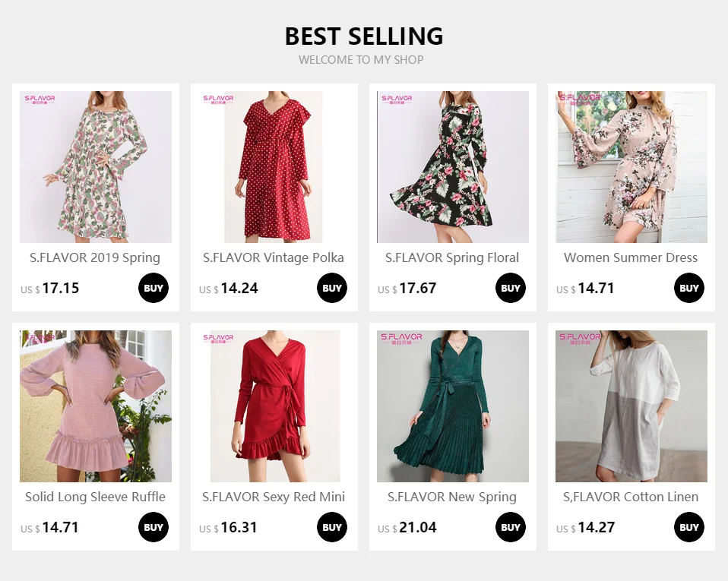Open the S.FLAVOR Vintage Polka title link

click(x=274, y=257)
